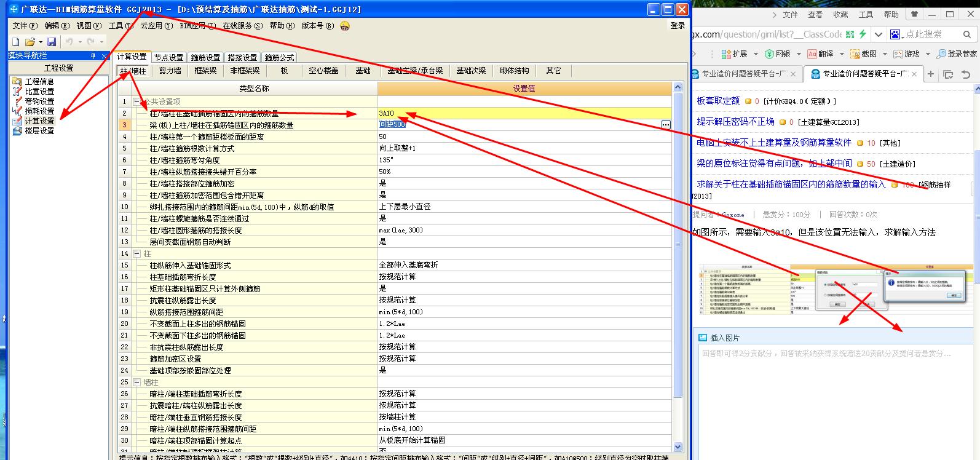
Task: Click the tab list window icon
Action: 948,74
